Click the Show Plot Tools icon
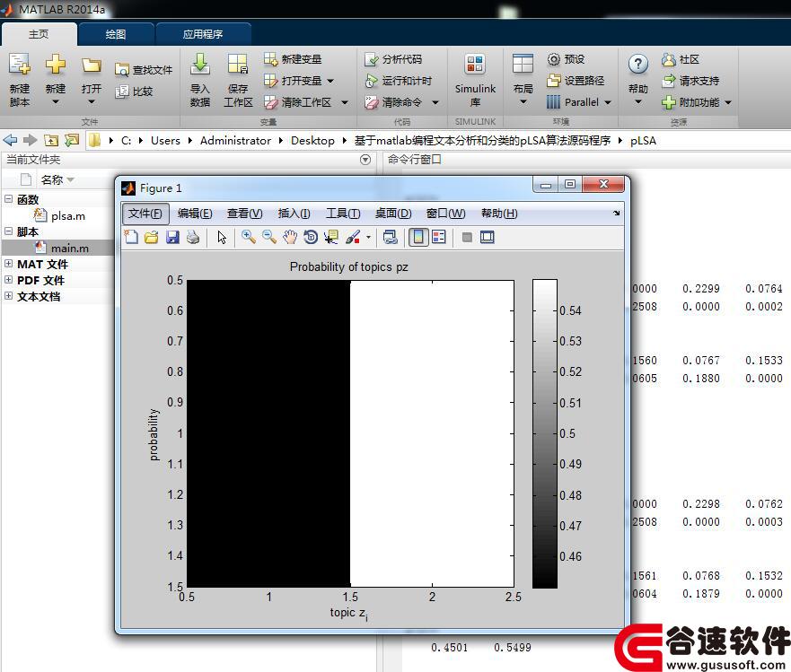The width and height of the screenshot is (791, 672). (x=488, y=237)
